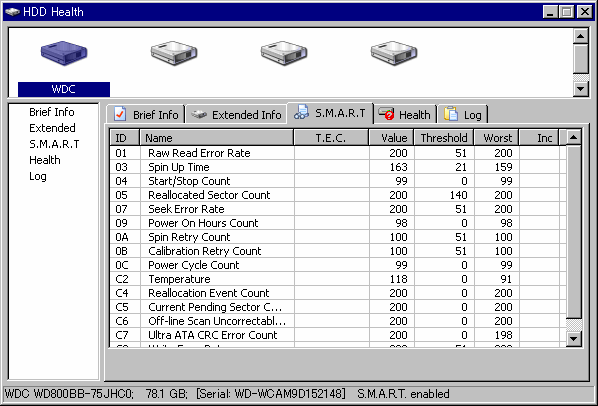Click the SMART table scroll up arrow
Image resolution: width=598 pixels, height=406 pixels.
pyautogui.click(x=574, y=137)
